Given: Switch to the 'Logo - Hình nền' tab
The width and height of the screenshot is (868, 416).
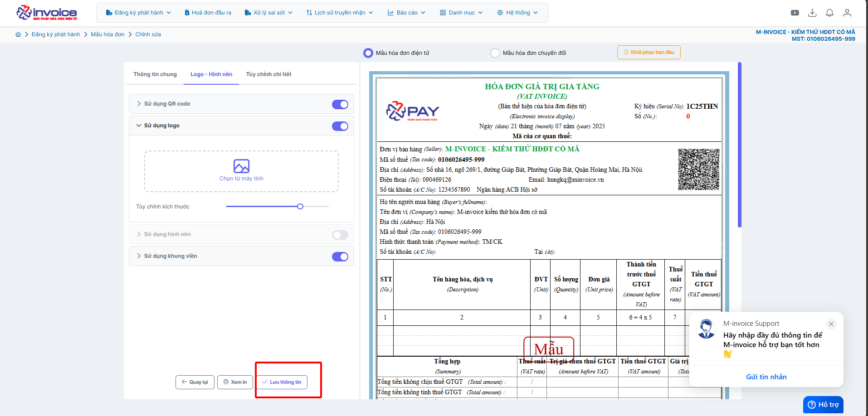Looking at the screenshot, I should click(x=211, y=74).
